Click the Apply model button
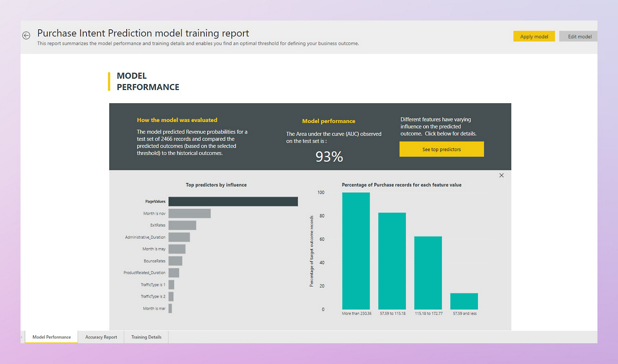Screen dimensions: 618x364 534,36
